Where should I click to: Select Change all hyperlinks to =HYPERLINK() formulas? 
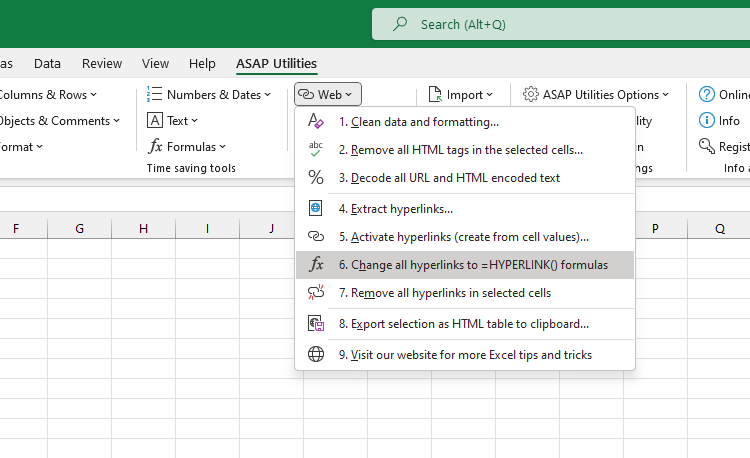click(464, 264)
